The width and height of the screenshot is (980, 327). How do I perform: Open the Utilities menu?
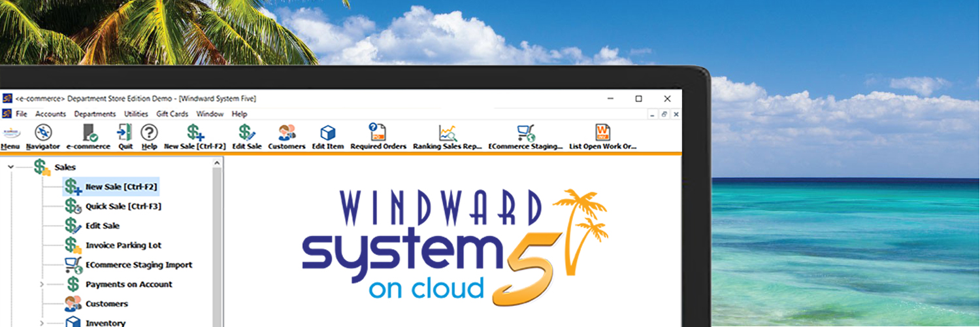[x=136, y=114]
